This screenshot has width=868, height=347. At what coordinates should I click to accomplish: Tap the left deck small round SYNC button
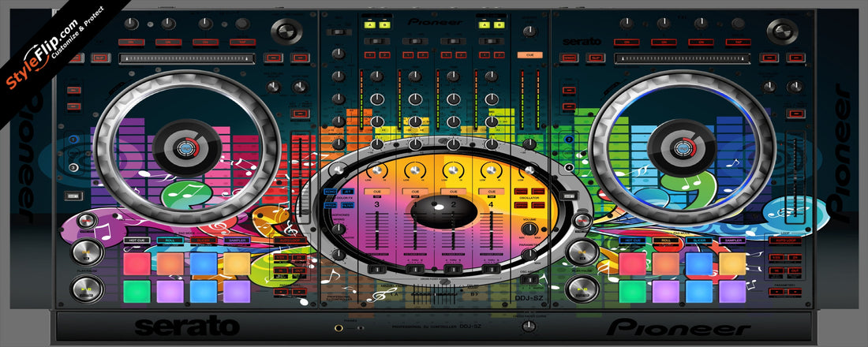[x=87, y=222]
